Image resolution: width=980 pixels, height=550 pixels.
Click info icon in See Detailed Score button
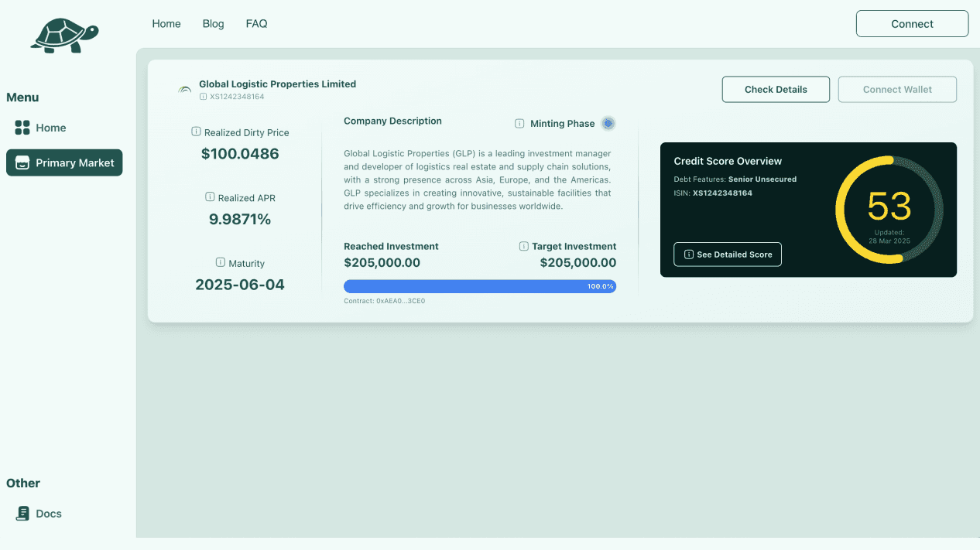[x=689, y=254]
